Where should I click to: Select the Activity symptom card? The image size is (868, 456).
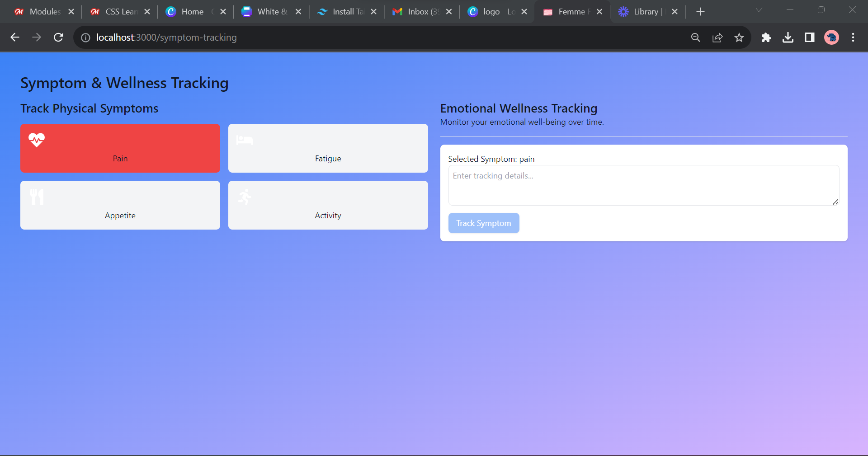(x=328, y=205)
